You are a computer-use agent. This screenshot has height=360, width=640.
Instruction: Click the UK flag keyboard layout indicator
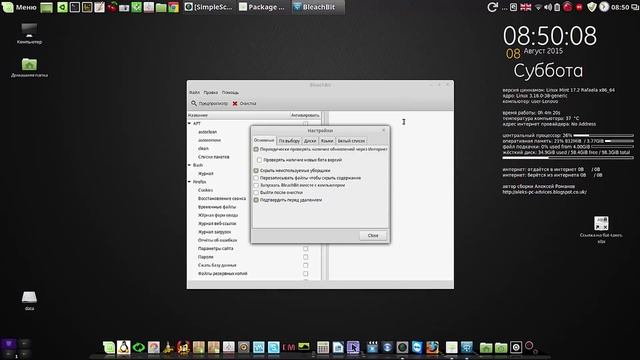pos(526,7)
